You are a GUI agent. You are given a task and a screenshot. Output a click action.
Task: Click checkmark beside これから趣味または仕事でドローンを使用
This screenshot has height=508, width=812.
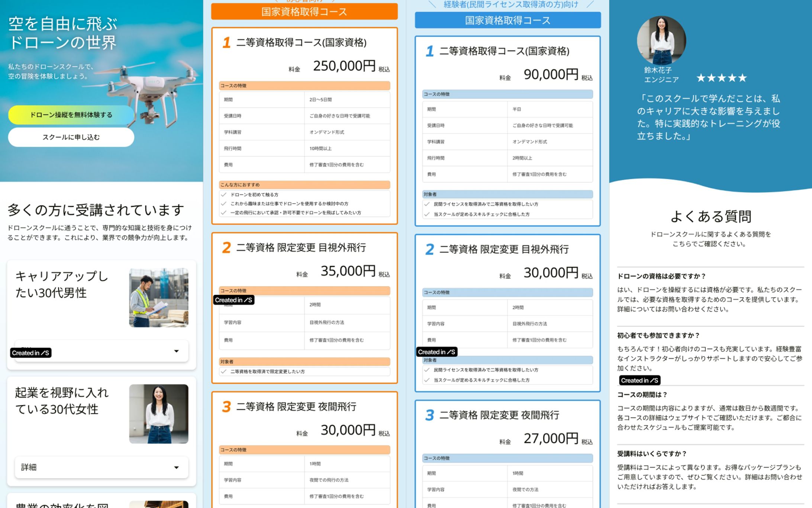pyautogui.click(x=223, y=204)
